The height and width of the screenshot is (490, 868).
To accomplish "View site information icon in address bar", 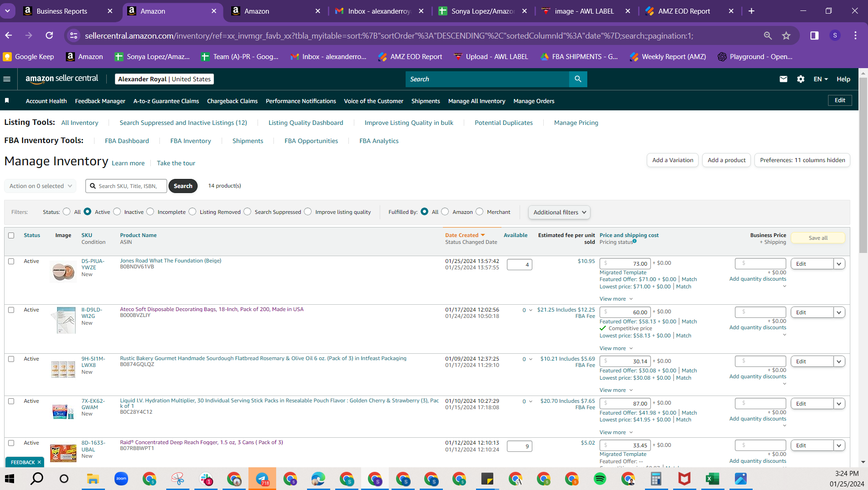I will [74, 35].
